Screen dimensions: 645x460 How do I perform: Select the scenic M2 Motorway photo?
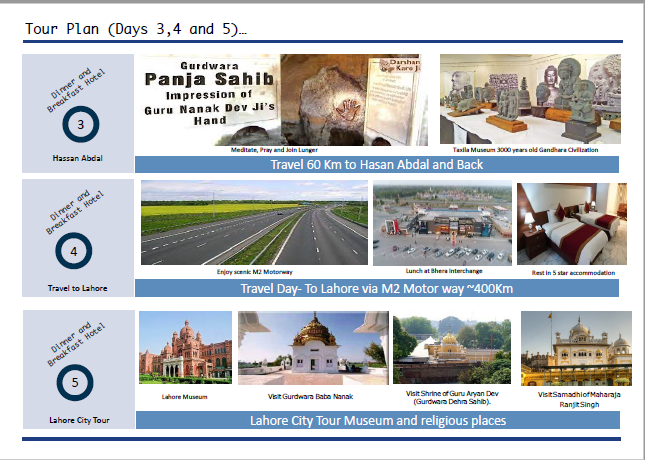[254, 223]
